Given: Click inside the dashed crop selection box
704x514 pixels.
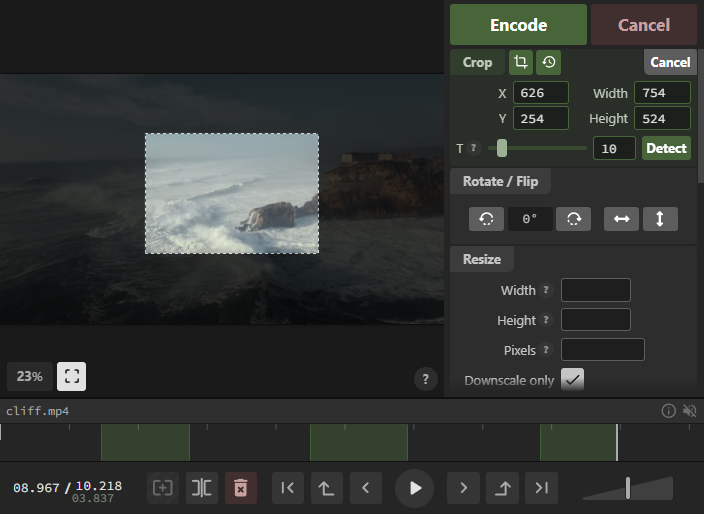Looking at the screenshot, I should point(232,193).
